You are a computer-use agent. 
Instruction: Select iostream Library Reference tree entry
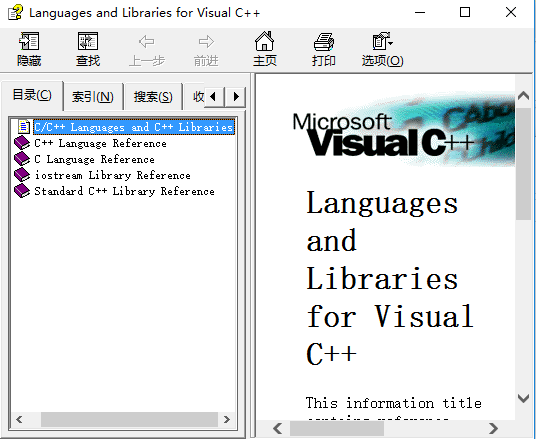[x=112, y=175]
